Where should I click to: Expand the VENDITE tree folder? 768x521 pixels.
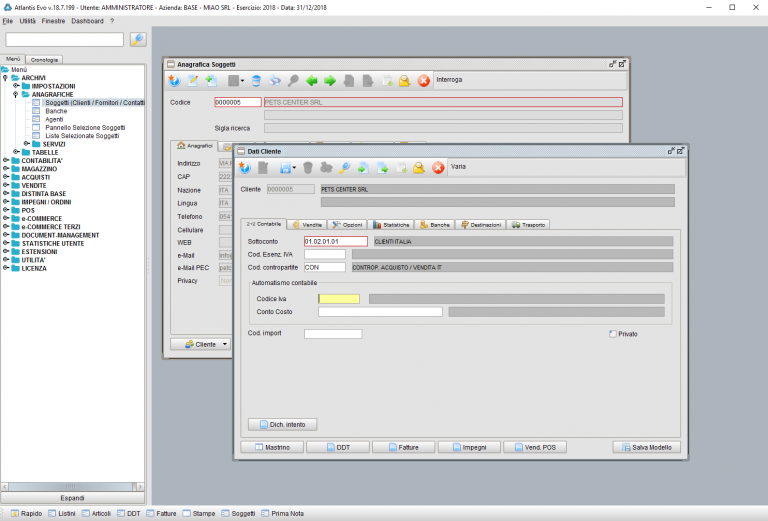[x=6, y=185]
